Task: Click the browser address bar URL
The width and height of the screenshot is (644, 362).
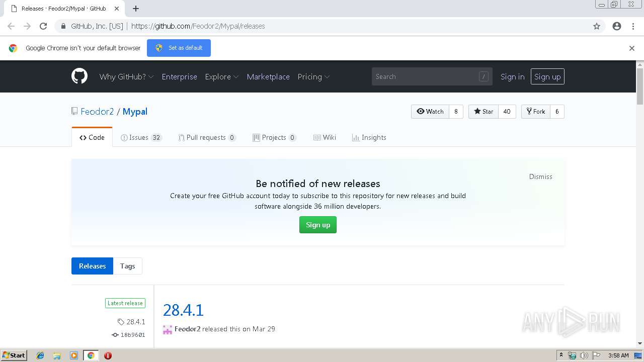Action: click(198, 26)
